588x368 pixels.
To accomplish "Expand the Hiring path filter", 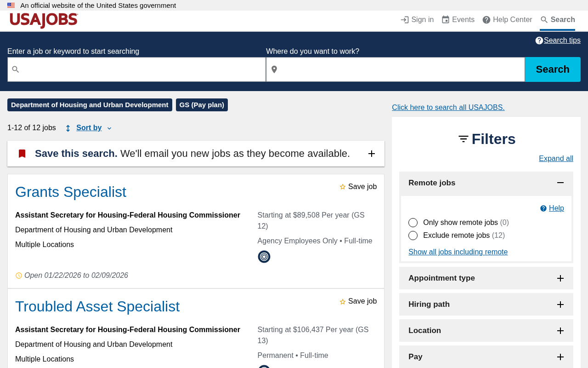I will [560, 305].
